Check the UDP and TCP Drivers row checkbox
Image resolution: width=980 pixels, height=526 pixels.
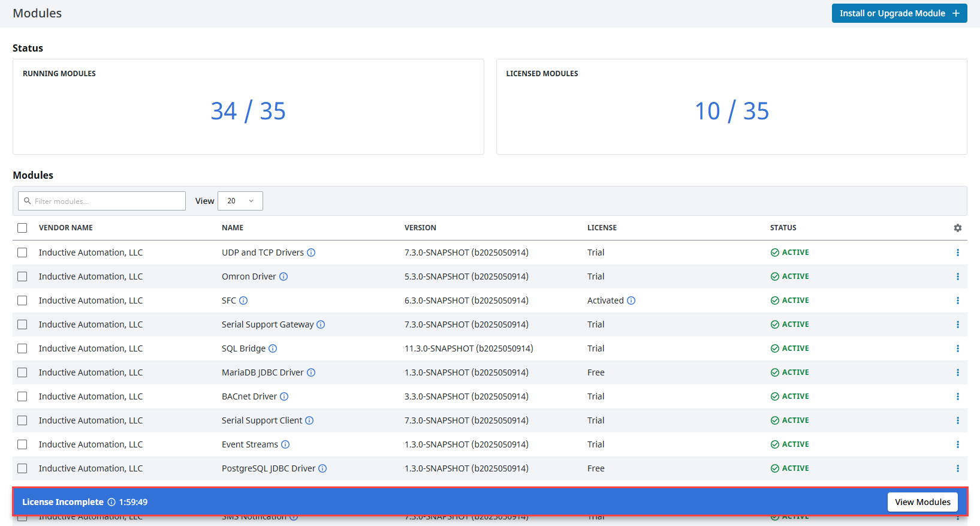(x=22, y=253)
